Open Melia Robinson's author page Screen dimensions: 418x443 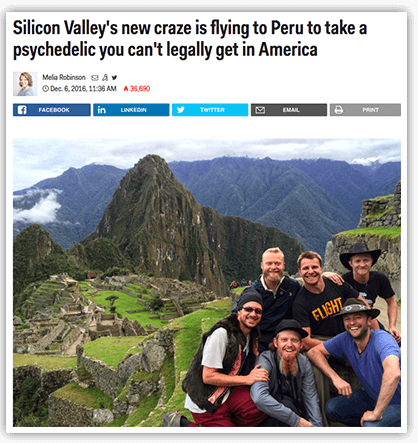64,77
